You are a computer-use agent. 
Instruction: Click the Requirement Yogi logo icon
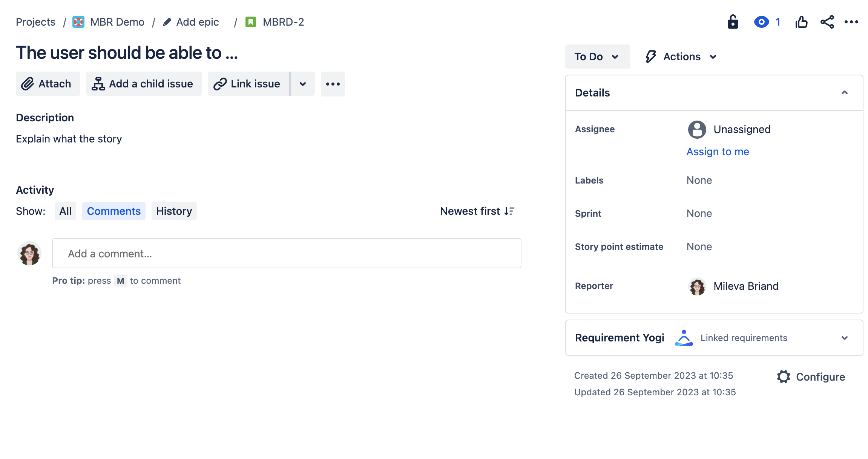click(x=684, y=338)
